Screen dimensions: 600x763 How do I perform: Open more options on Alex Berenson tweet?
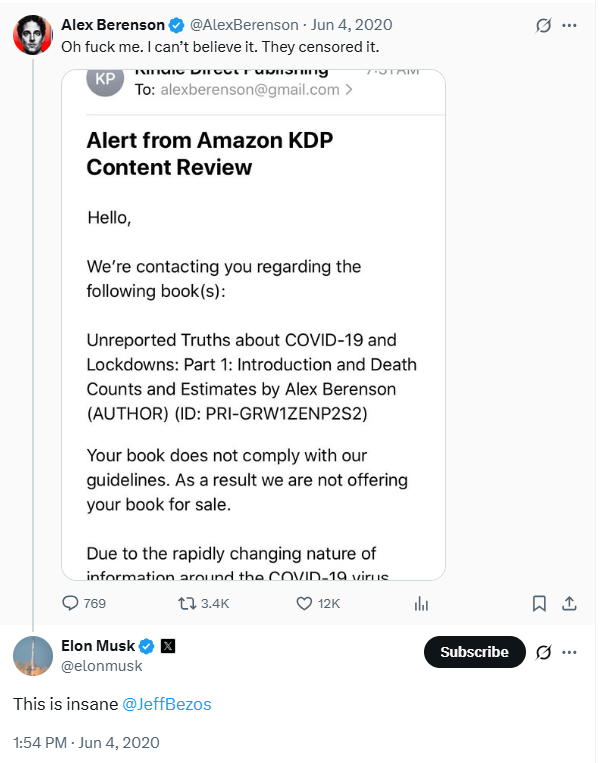[x=570, y=25]
